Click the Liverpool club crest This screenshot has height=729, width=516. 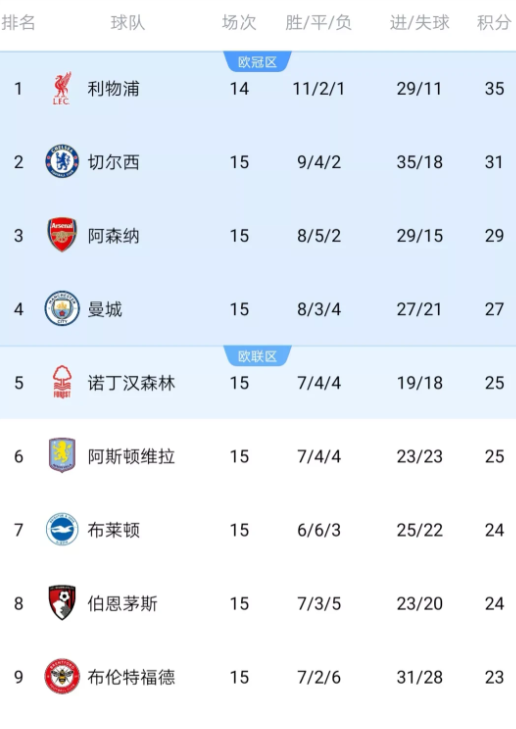click(x=61, y=88)
